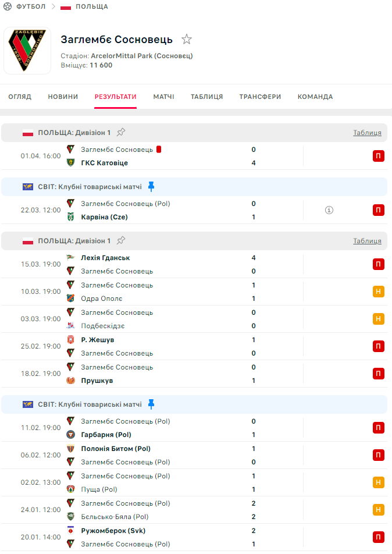Screen dimensions: 392x554
Task: Click red loss badge for ГКС Катовіце match
Action: [x=378, y=156]
